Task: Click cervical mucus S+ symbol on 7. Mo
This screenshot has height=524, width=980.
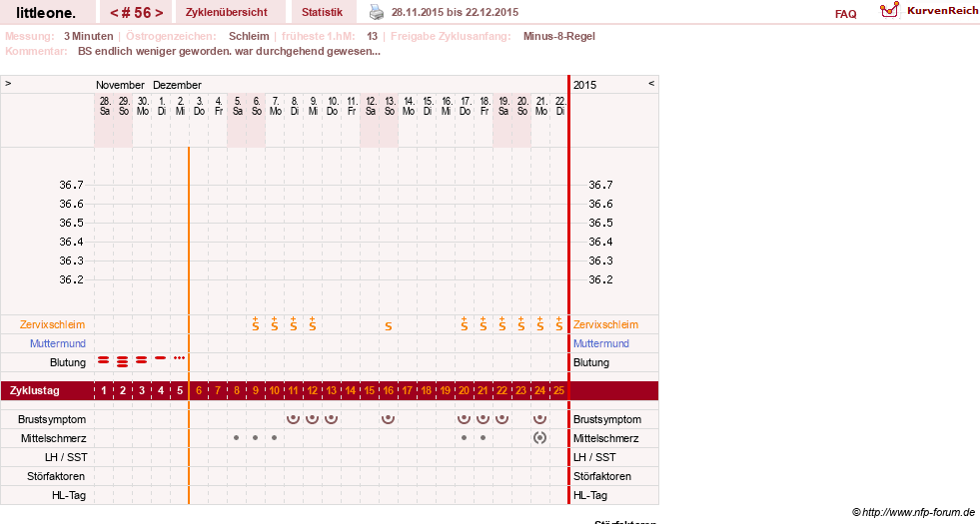Action: 275,324
